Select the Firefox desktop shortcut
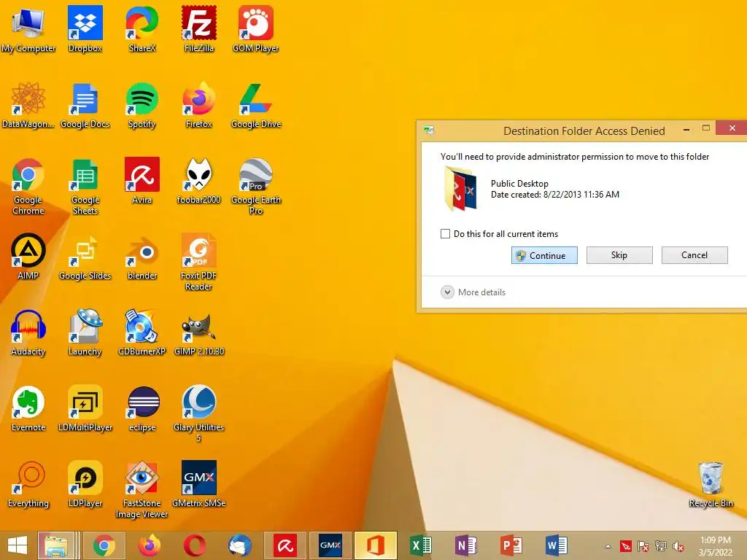 click(x=198, y=106)
